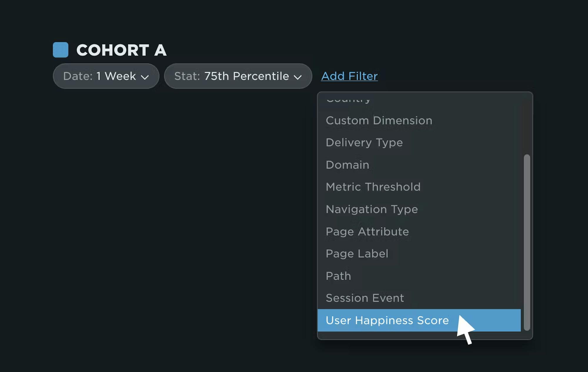Choose Navigation Type from the list

pos(372,209)
